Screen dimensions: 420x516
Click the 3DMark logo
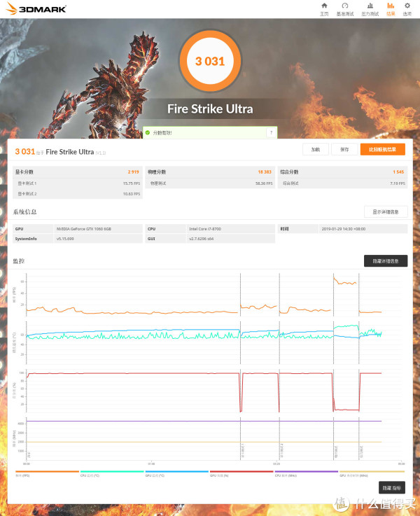pyautogui.click(x=36, y=9)
